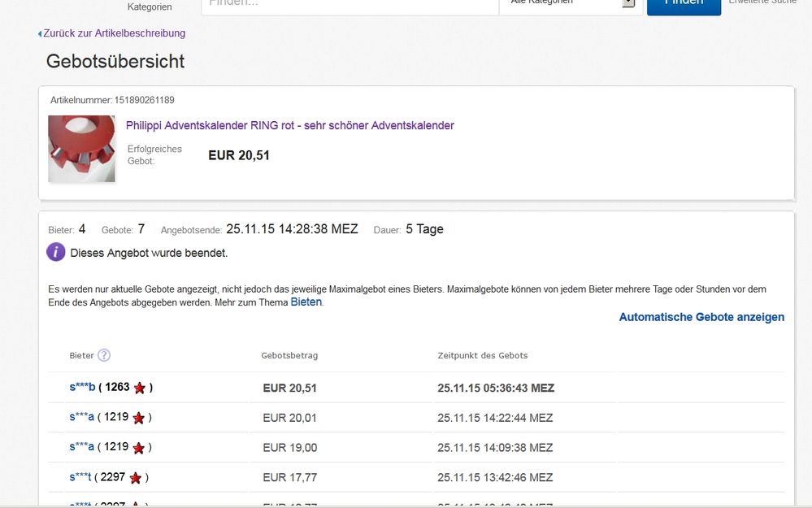The width and height of the screenshot is (812, 508).
Task: Click the red star in the EUR 17,77 row
Action: [x=136, y=478]
